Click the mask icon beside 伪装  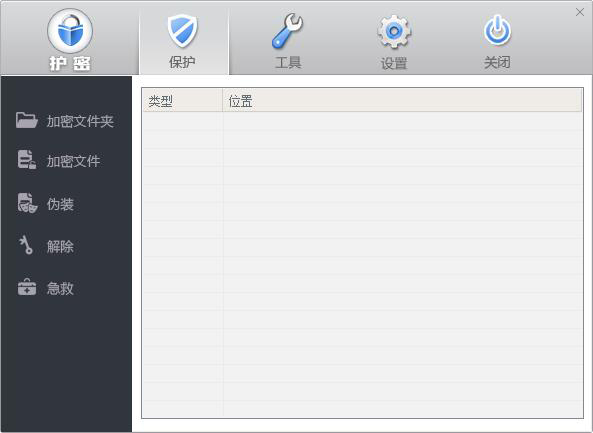click(x=27, y=203)
